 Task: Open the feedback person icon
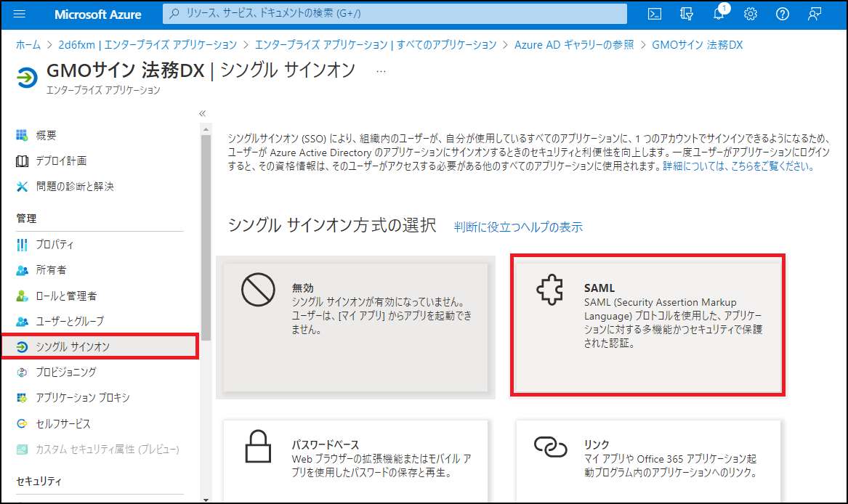click(x=815, y=14)
